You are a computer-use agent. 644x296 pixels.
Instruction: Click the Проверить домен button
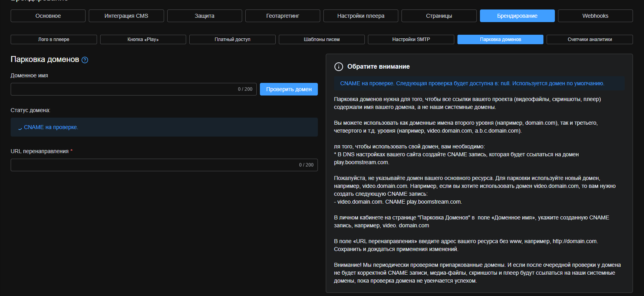[x=289, y=89]
